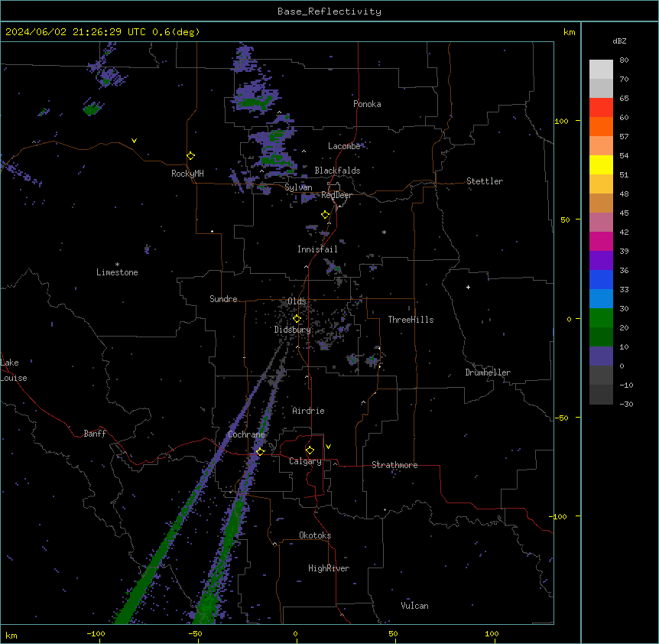The width and height of the screenshot is (659, 644).
Task: Click the Drumheller label
Action: pyautogui.click(x=488, y=372)
